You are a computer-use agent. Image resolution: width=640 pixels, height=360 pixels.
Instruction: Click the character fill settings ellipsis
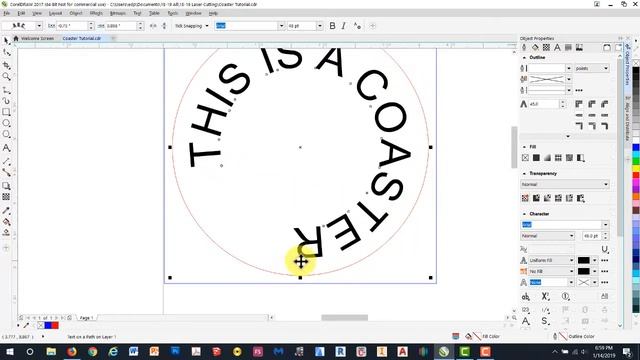point(604,260)
